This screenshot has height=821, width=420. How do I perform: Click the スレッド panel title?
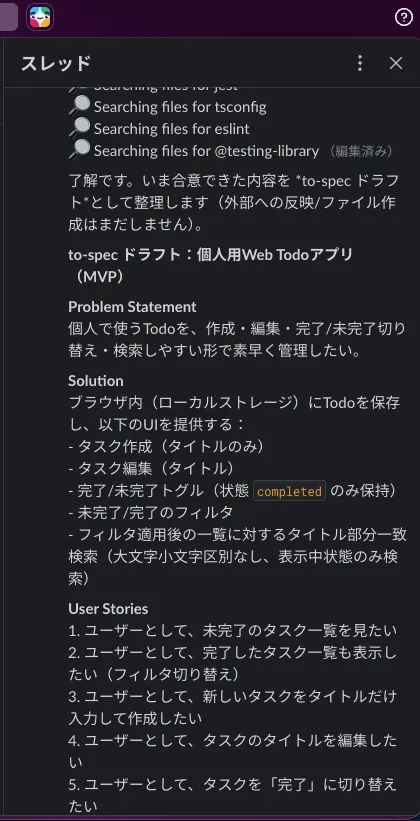[x=56, y=63]
